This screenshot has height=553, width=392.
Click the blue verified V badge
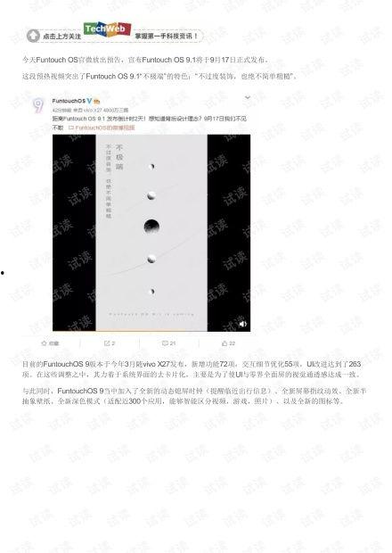(89, 101)
